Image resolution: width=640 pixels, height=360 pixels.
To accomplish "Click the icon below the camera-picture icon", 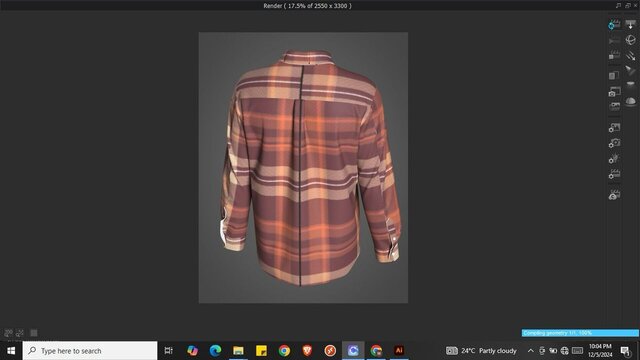I will click(x=614, y=106).
